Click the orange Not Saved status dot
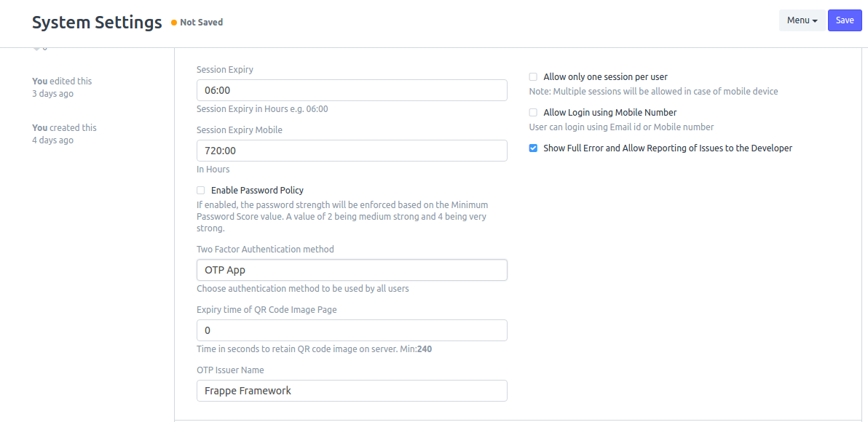The height and width of the screenshot is (422, 868). point(174,23)
